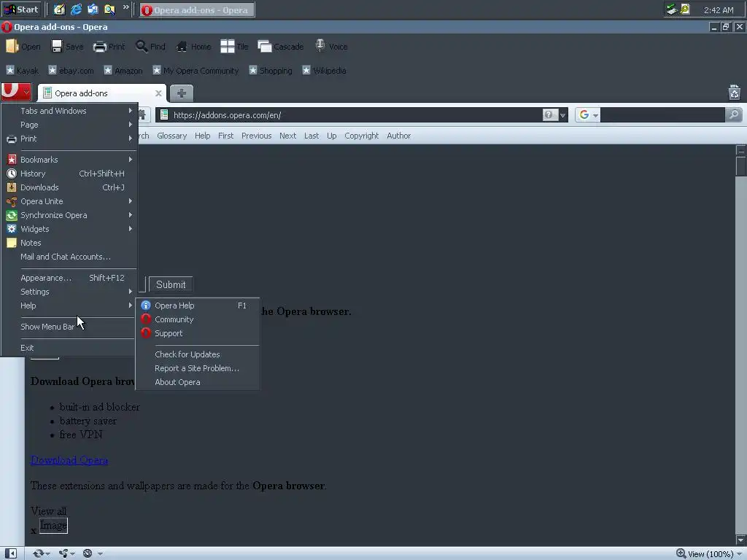Screen dimensions: 747x560
Task: Choose Mail and Chat Accounts menu item
Action: pyautogui.click(x=69, y=256)
